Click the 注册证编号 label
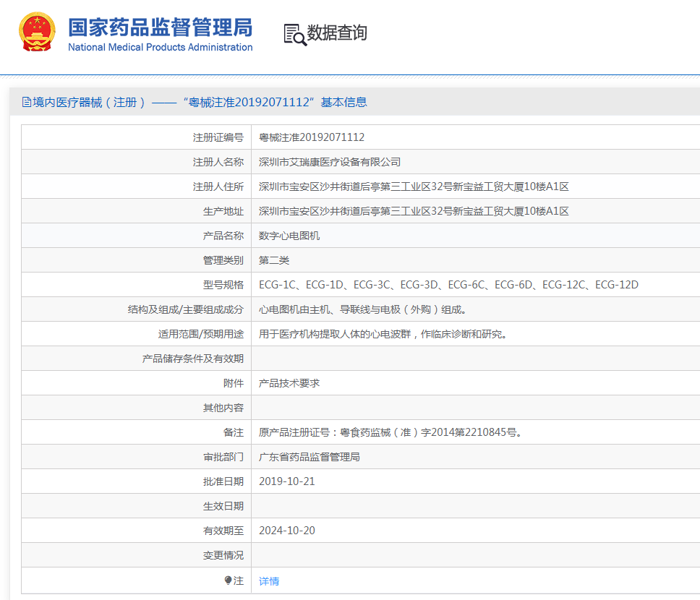Viewport: 700px width, 600px height. point(218,137)
